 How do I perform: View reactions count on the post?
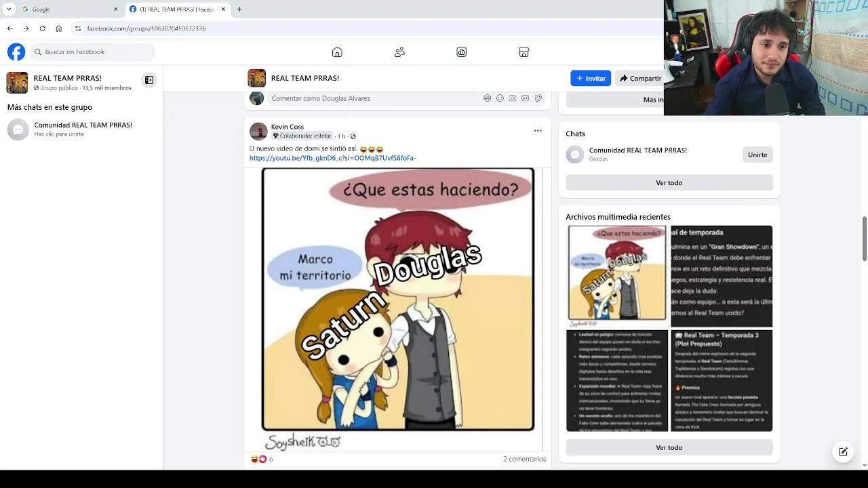(x=262, y=459)
